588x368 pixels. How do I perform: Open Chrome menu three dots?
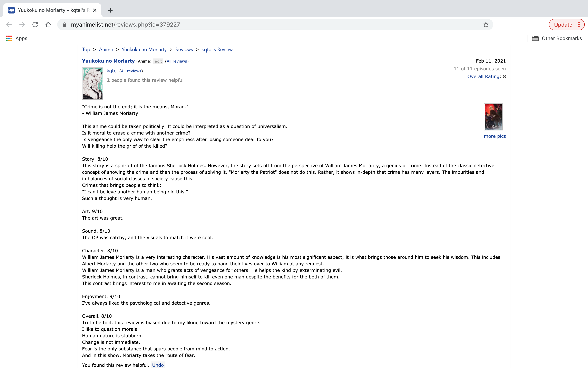pos(579,25)
